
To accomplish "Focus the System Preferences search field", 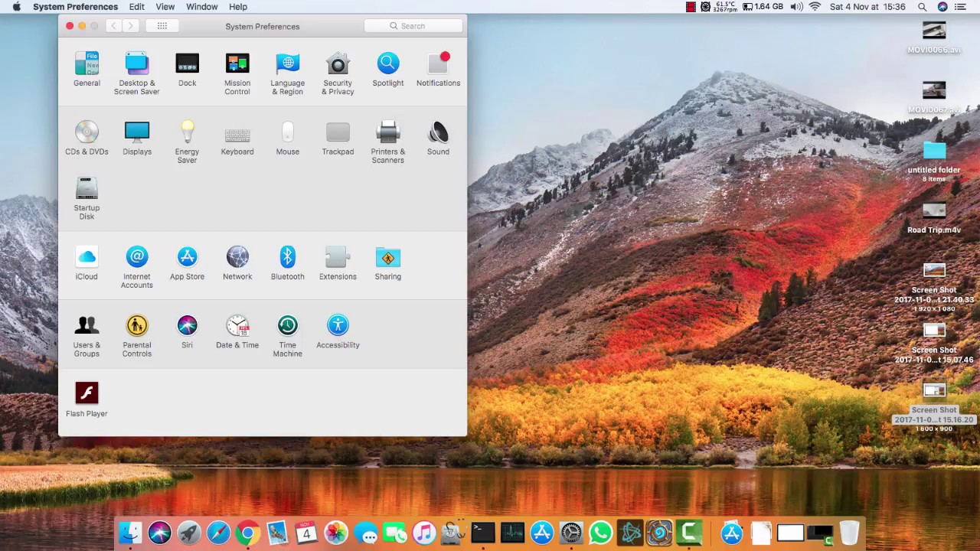I will (413, 26).
